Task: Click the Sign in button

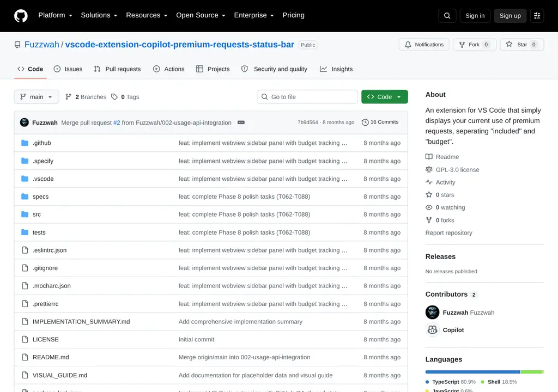Action: coord(475,16)
